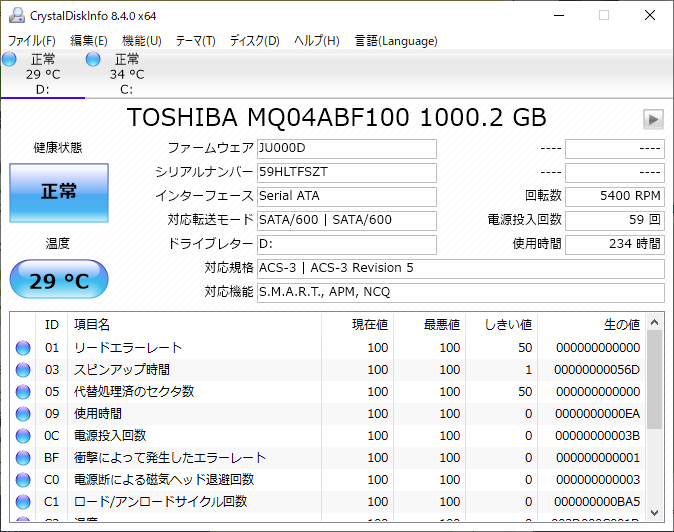Select the 電源断による磁気ヘッド退避回数 row name
This screenshot has width=674, height=532.
coord(164,480)
